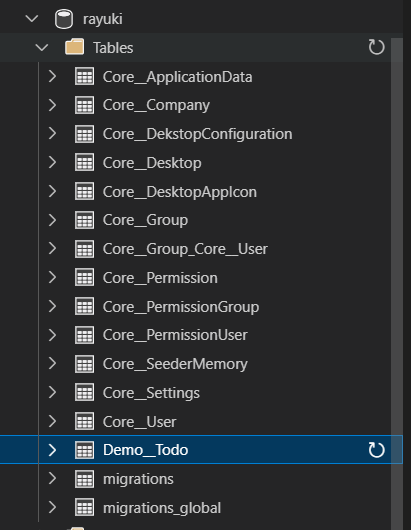
Task: Select Core__Group_Core__User table name
Action: click(x=185, y=249)
